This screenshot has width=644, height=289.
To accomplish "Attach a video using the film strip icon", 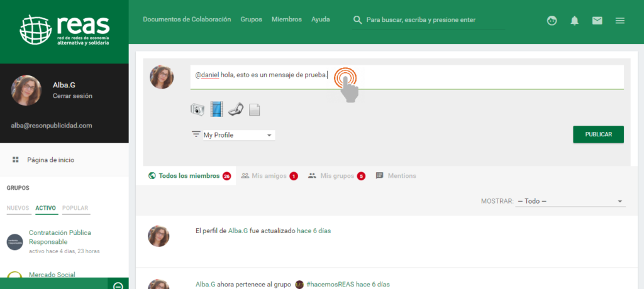I will [x=216, y=110].
